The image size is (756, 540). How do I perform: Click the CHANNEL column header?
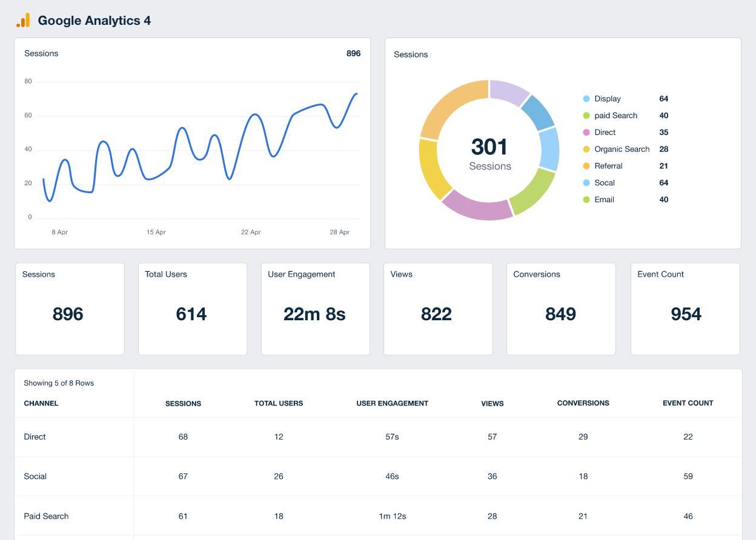(41, 403)
